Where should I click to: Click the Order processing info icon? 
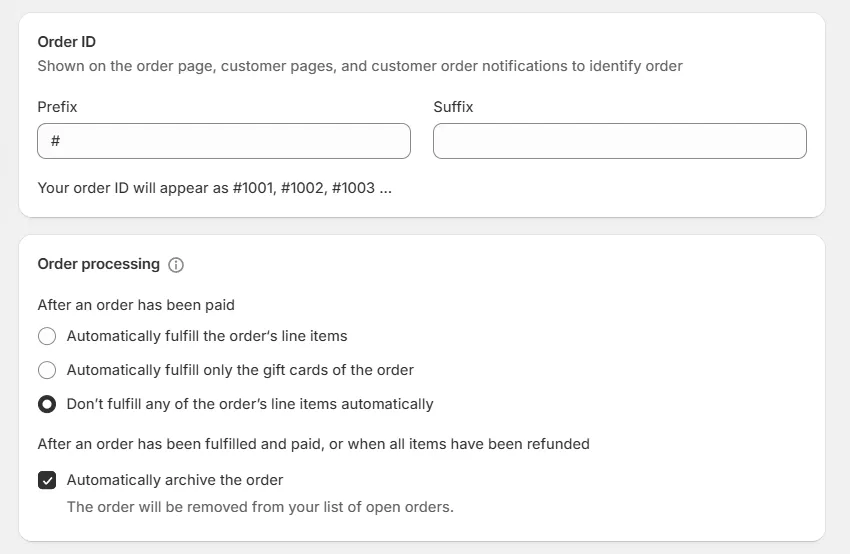pyautogui.click(x=176, y=265)
